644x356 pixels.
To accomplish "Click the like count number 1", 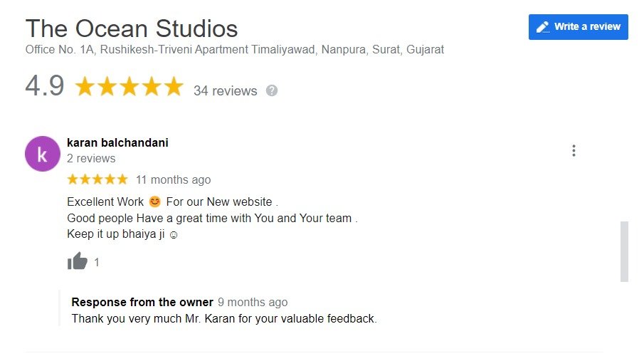I will click(97, 262).
